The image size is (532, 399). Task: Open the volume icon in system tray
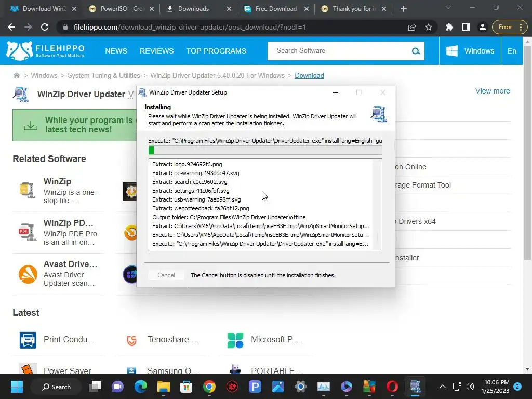470,387
